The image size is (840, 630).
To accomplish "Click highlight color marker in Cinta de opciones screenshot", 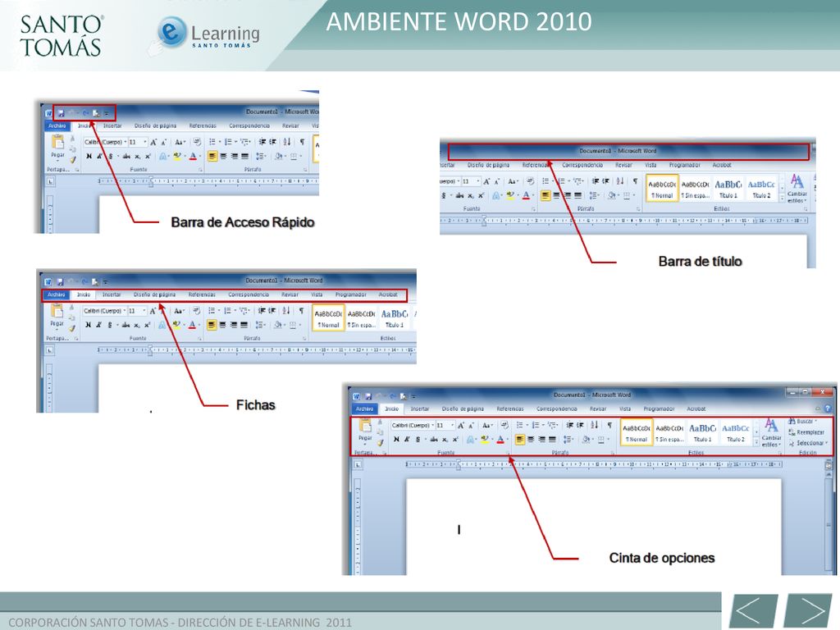I will point(486,440).
